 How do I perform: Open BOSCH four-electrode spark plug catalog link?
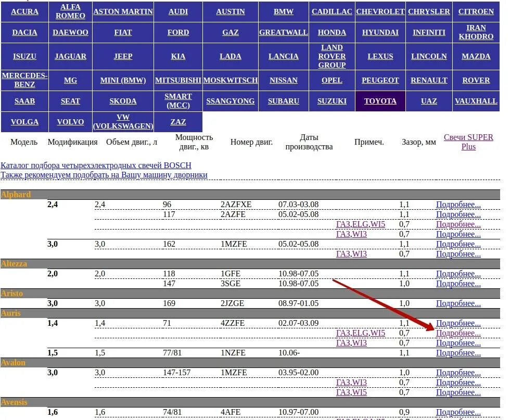coord(96,166)
